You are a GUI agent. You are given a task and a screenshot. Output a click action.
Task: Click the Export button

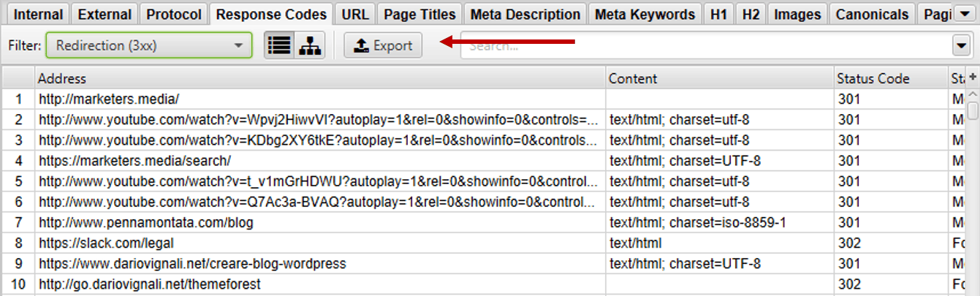[x=383, y=45]
